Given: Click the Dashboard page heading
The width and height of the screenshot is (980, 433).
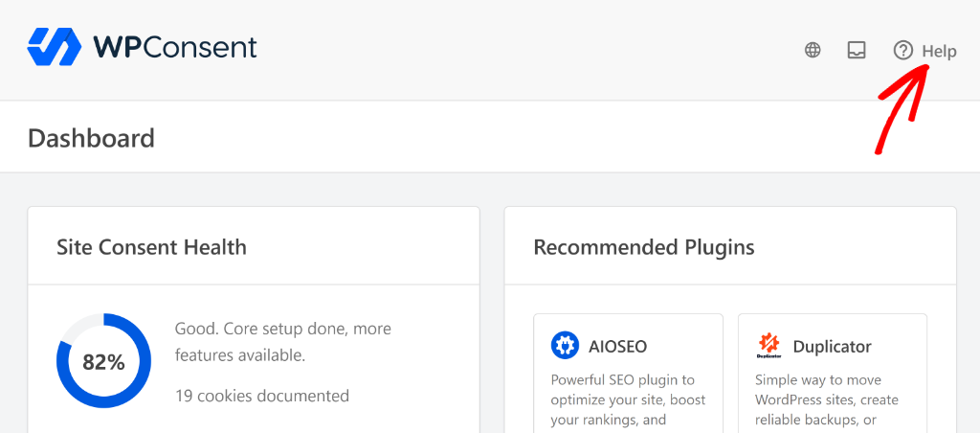Looking at the screenshot, I should coord(91,138).
